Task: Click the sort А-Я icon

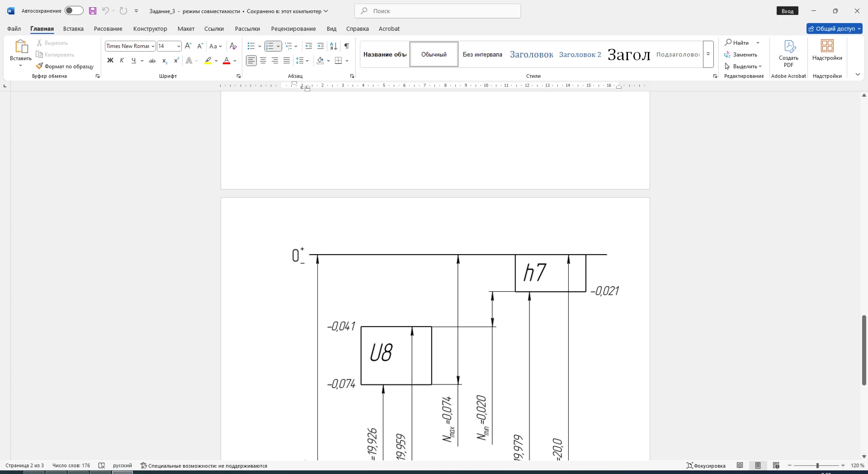Action: (x=334, y=46)
